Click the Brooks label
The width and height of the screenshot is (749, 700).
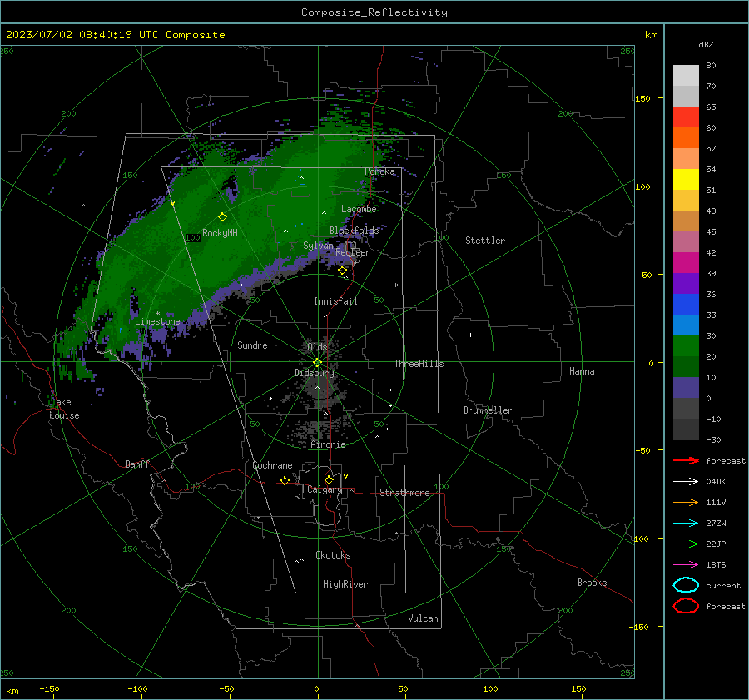pyautogui.click(x=592, y=583)
